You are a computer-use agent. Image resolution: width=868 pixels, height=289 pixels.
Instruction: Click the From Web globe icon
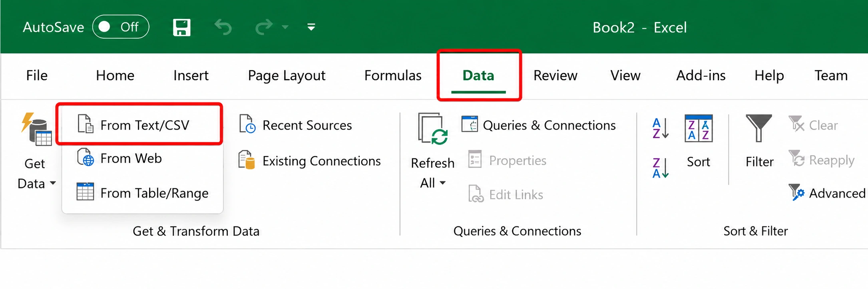point(85,157)
